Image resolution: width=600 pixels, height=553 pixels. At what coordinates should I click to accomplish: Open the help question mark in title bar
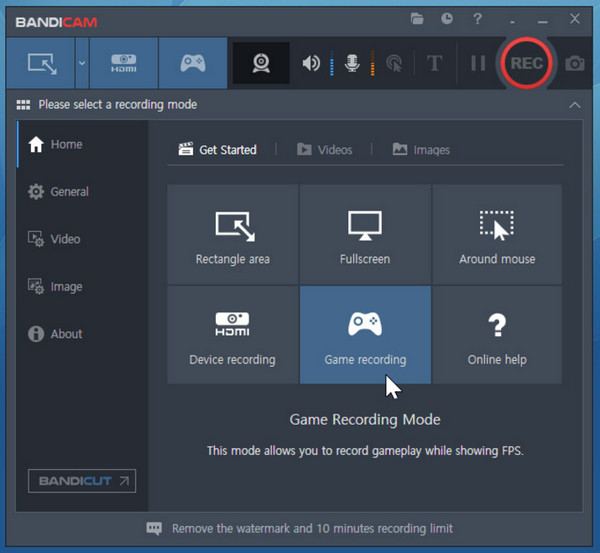(477, 18)
